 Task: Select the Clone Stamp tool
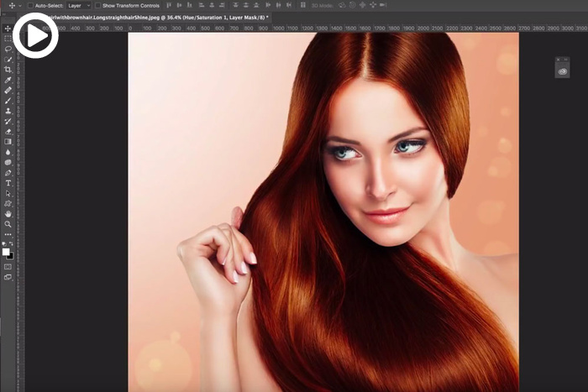click(8, 111)
